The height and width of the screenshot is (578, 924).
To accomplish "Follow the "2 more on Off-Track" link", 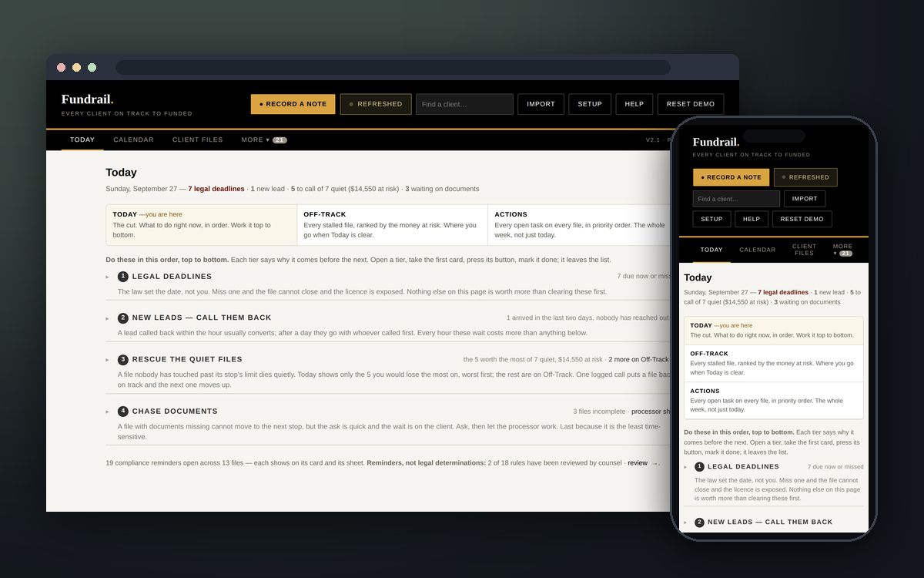I will 638,359.
